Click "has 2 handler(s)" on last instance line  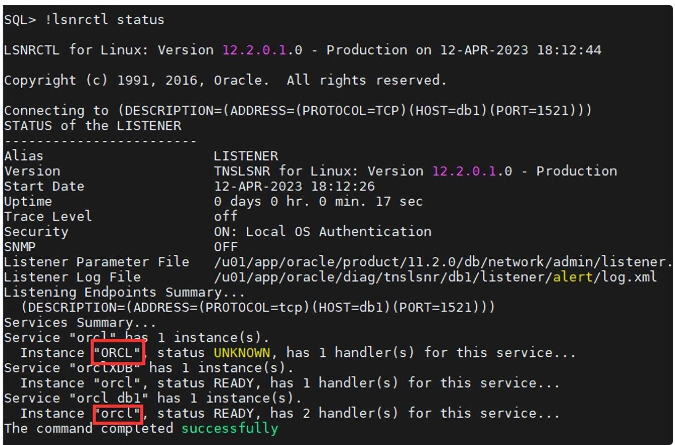coord(334,414)
